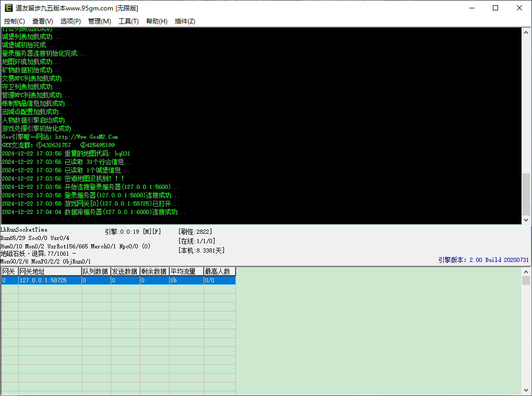Click log line 管理NPC列表加载成功

(36, 95)
